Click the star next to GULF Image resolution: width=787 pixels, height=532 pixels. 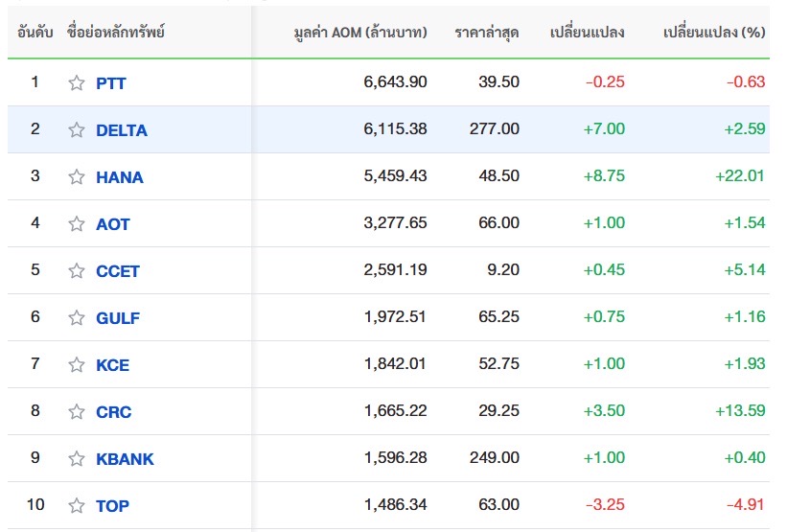[77, 317]
